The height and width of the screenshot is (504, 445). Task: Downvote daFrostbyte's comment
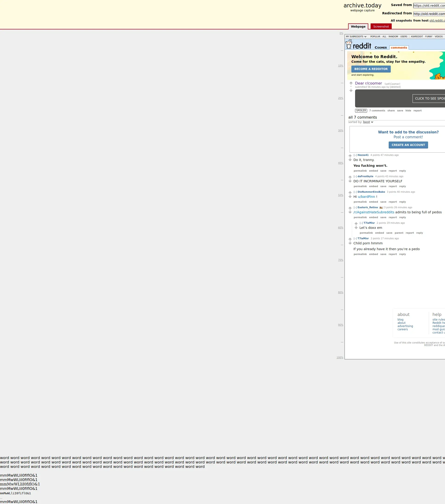[350, 181]
